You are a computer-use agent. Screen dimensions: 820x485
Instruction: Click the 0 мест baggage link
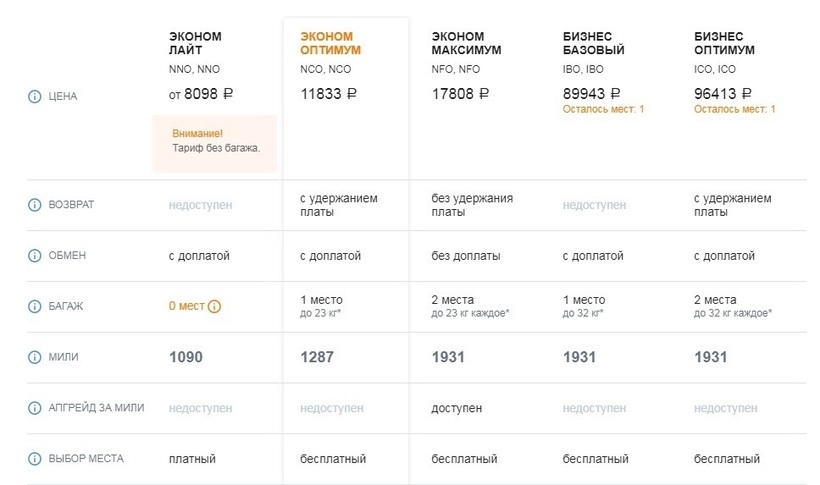(x=186, y=306)
